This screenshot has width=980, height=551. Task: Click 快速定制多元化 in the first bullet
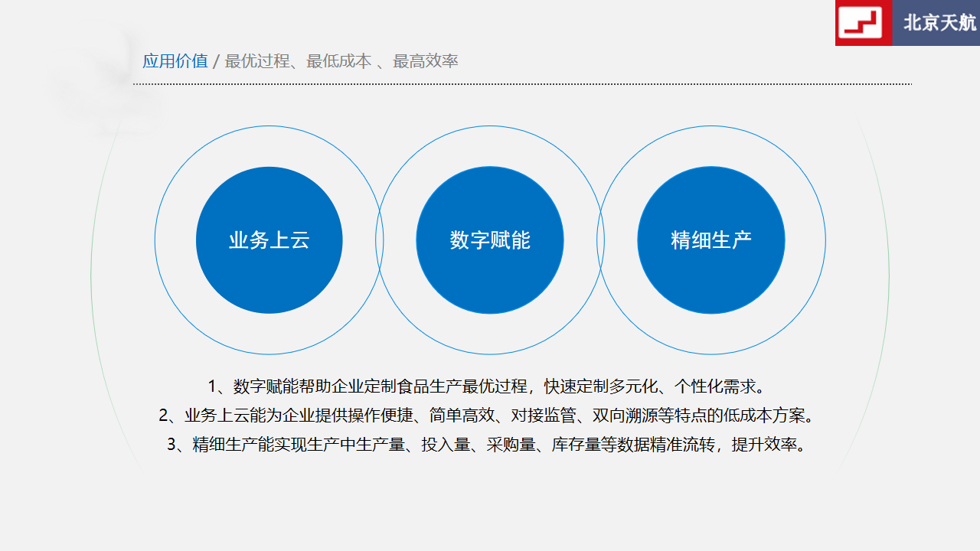coord(589,385)
